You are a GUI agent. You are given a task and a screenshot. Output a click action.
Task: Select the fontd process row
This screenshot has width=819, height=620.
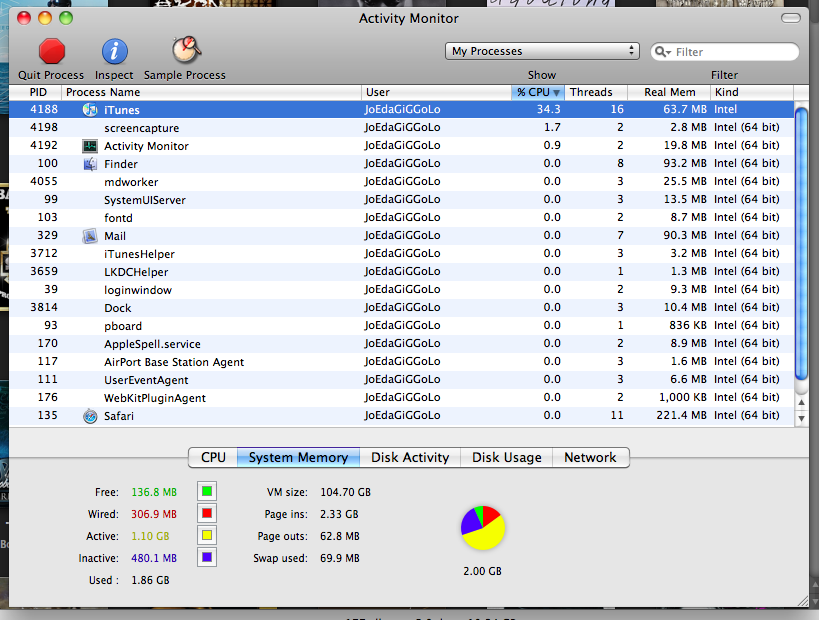tap(401, 218)
